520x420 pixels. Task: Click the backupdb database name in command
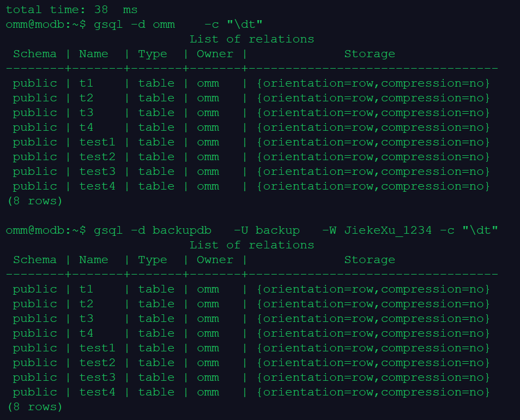click(x=182, y=230)
